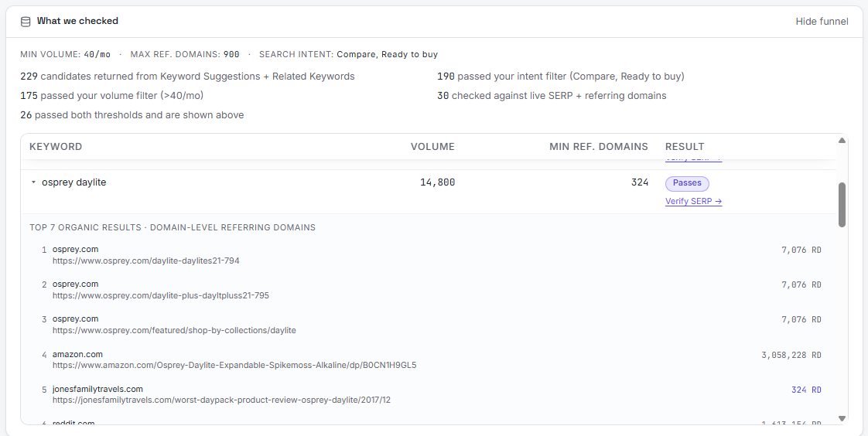Click the What we checked title
868x436 pixels.
77,21
